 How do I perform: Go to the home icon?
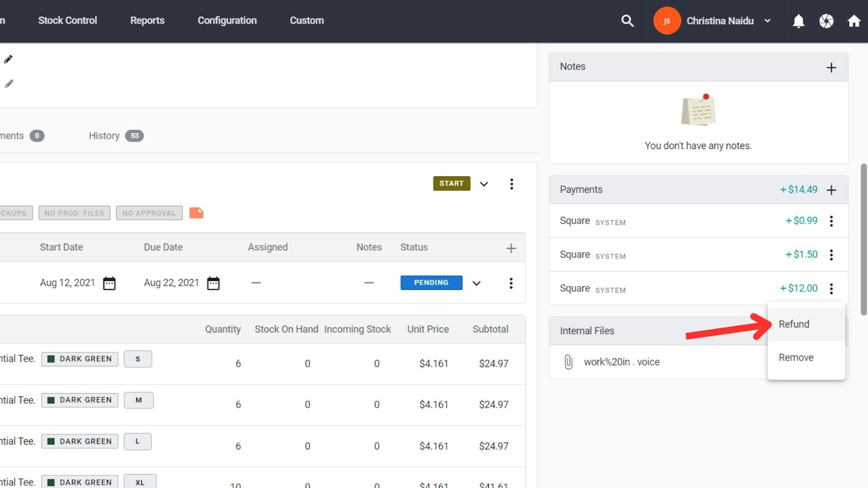point(854,21)
